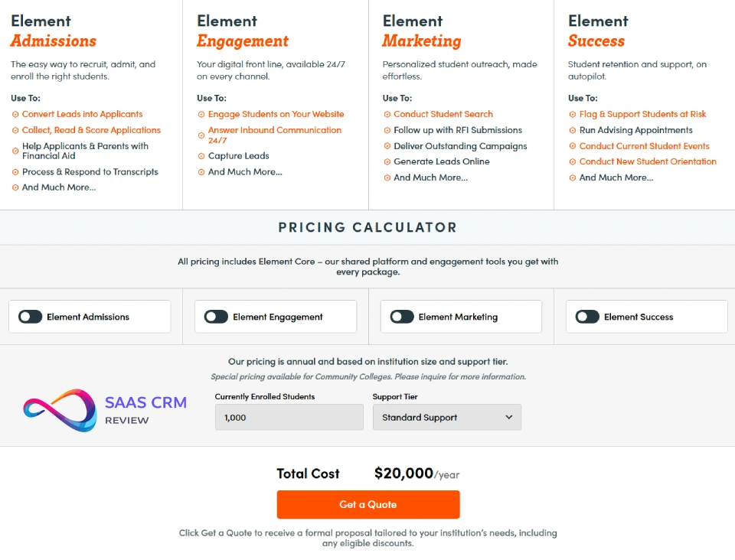Viewport: 735px width, 560px height.
Task: Click bullet icon next to Conduct New Student Orientation
Action: pyautogui.click(x=573, y=162)
